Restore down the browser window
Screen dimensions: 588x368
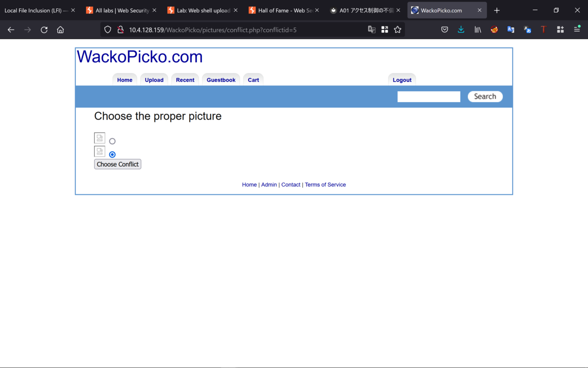coord(556,10)
